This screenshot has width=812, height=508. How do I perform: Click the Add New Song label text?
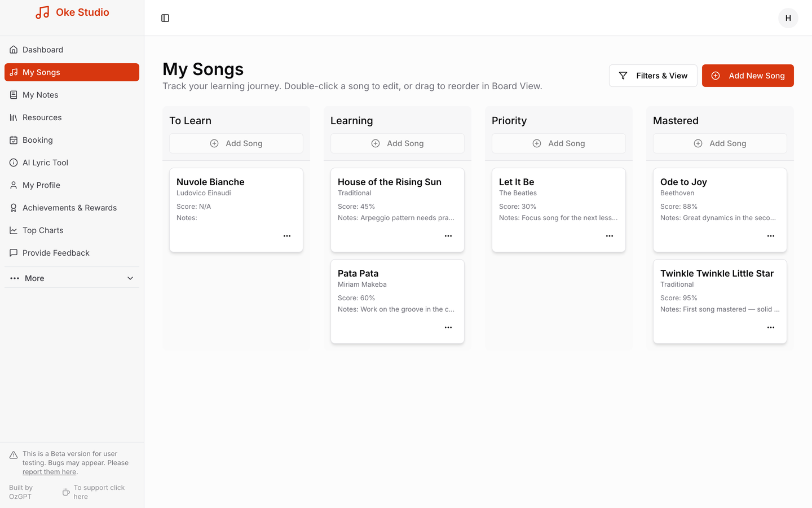tap(757, 76)
